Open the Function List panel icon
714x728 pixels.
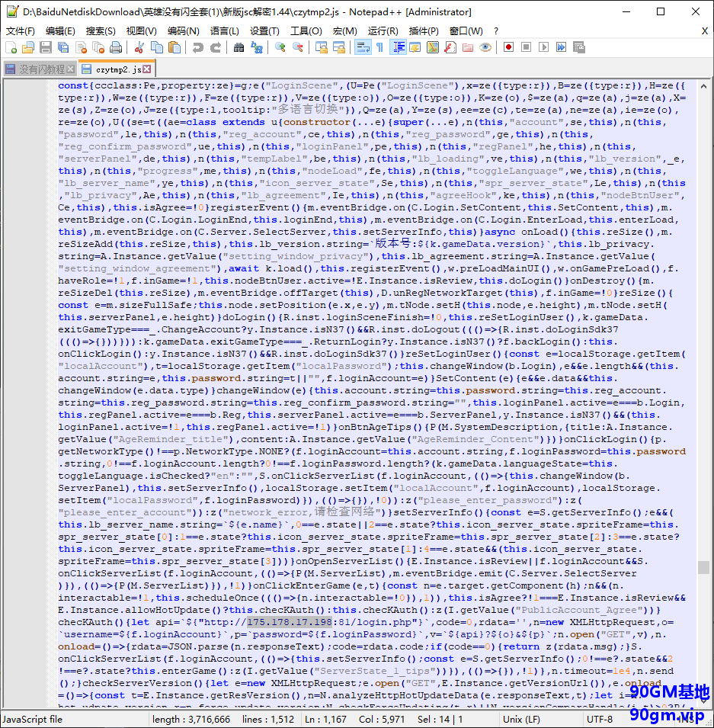point(450,47)
